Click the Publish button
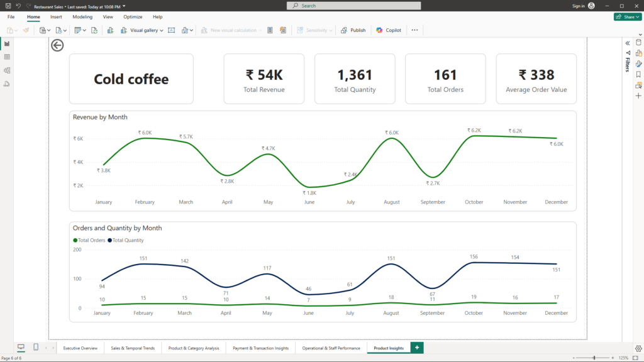644x362 pixels. coord(353,30)
